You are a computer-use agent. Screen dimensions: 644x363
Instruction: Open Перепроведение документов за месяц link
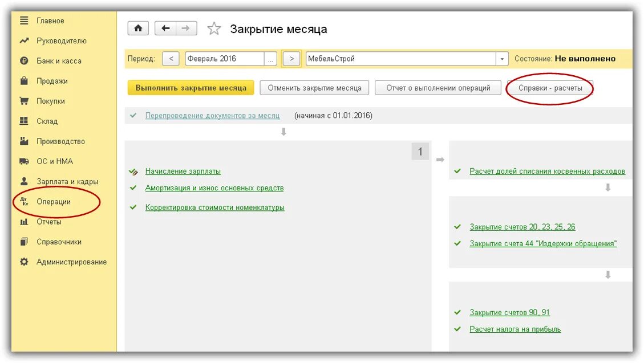(212, 116)
